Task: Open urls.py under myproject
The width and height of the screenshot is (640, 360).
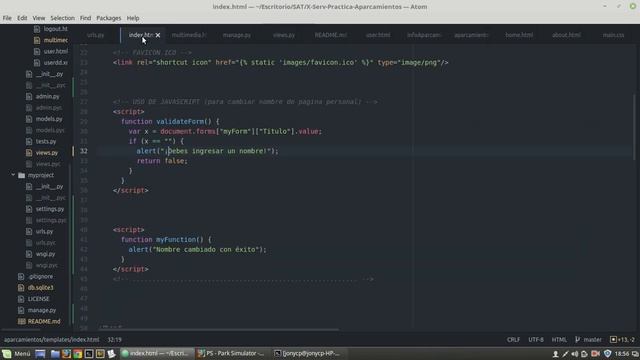Action: click(x=44, y=231)
